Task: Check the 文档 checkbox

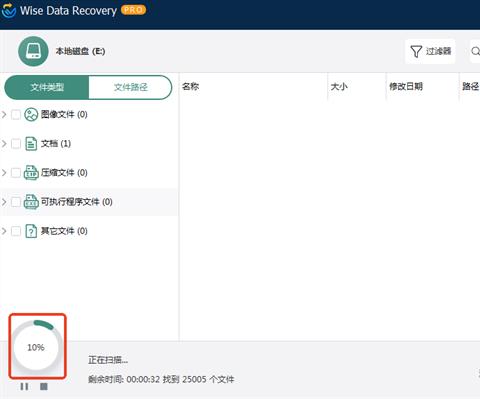Action: (16, 144)
